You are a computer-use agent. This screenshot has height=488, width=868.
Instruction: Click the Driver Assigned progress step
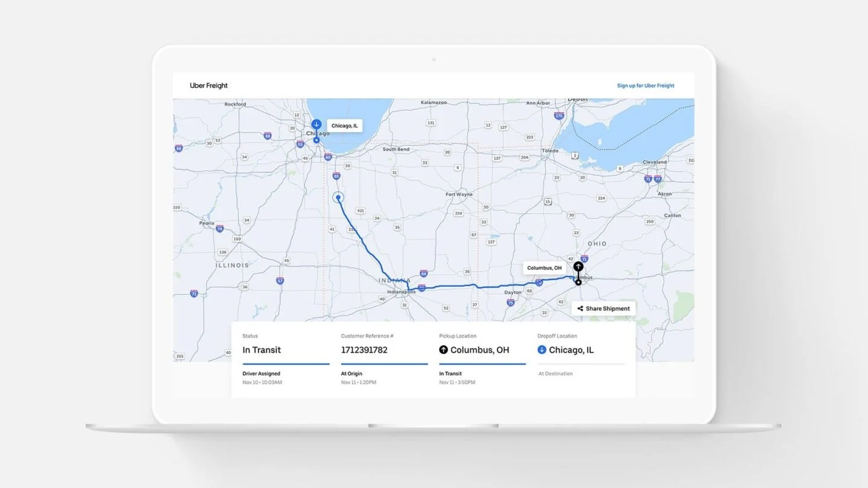261,374
